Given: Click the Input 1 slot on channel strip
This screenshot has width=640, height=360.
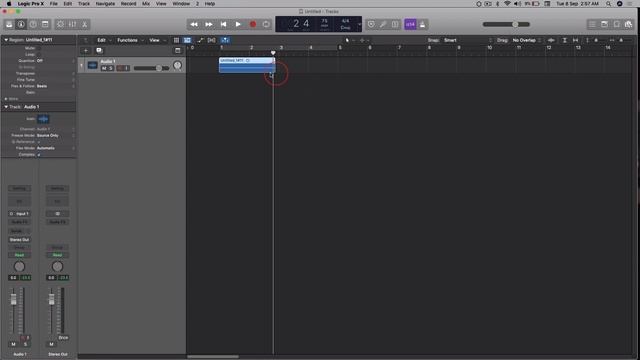Looking at the screenshot, I should pos(19,214).
